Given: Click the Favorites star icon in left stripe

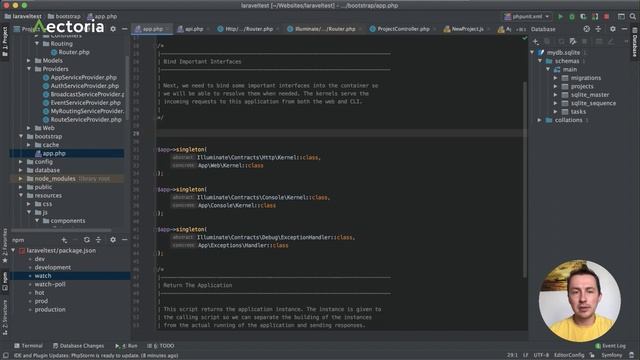Looking at the screenshot, I should tap(5, 260).
